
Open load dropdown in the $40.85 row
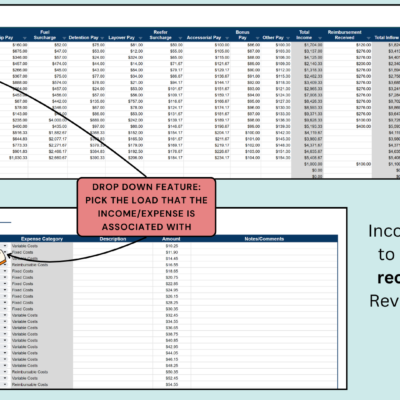[x=5, y=340]
